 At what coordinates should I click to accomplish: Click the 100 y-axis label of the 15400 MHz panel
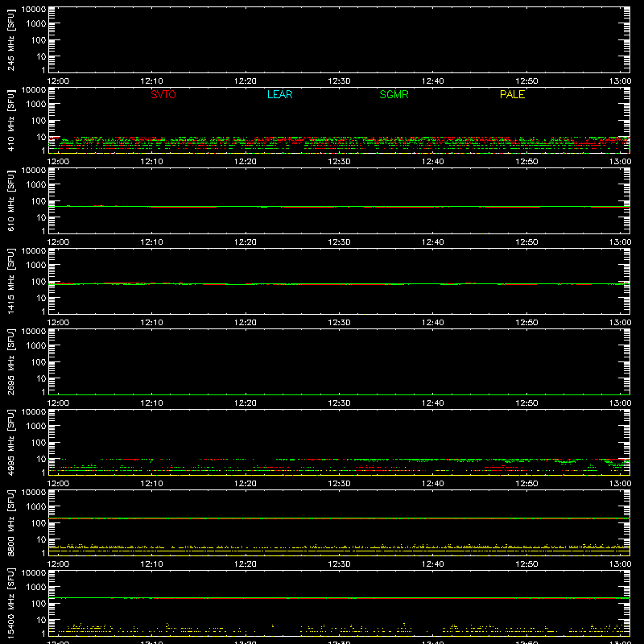39,604
